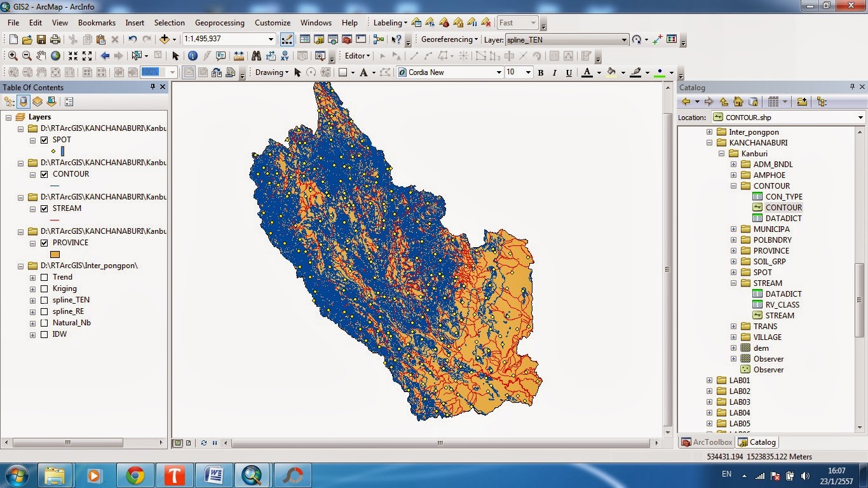The height and width of the screenshot is (488, 868).
Task: Click the PROVINCE layer's orange fill swatch
Action: pyautogui.click(x=55, y=254)
